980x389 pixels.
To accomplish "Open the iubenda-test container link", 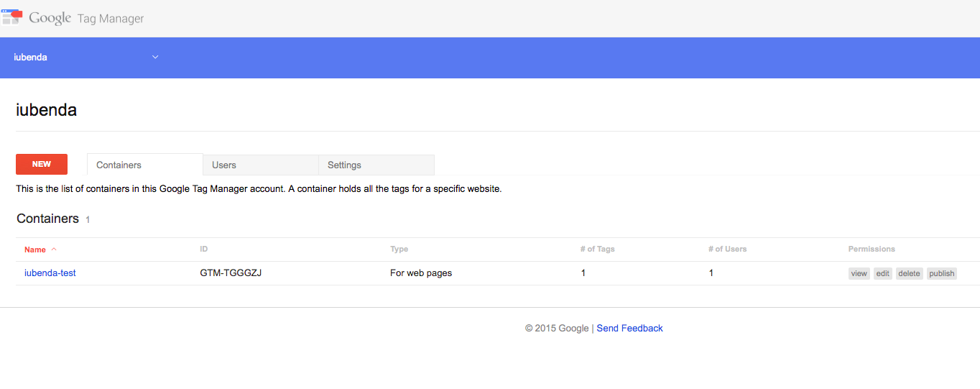I will click(x=50, y=273).
